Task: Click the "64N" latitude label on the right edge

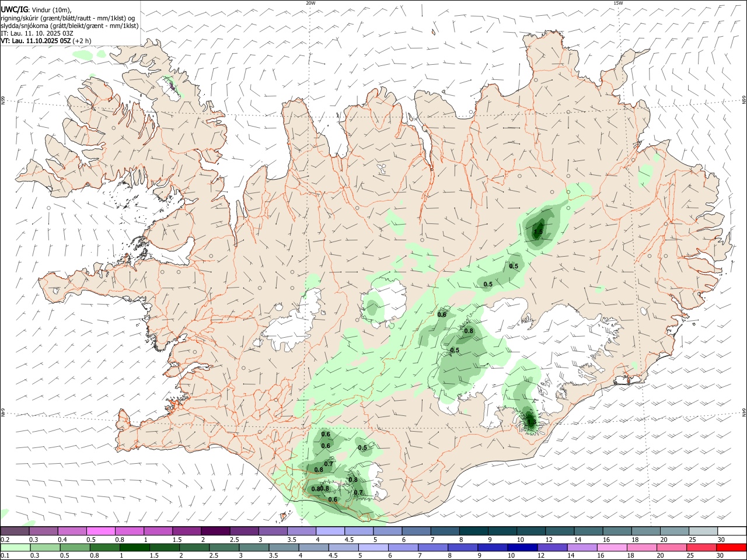Action: pos(744,412)
